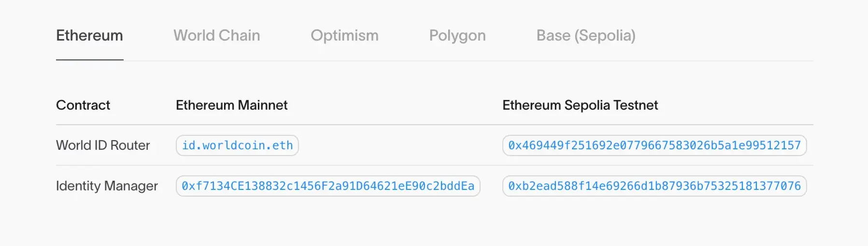This screenshot has height=246, width=868.
Task: Click the divider line below the tab bar
Action: tap(435, 61)
